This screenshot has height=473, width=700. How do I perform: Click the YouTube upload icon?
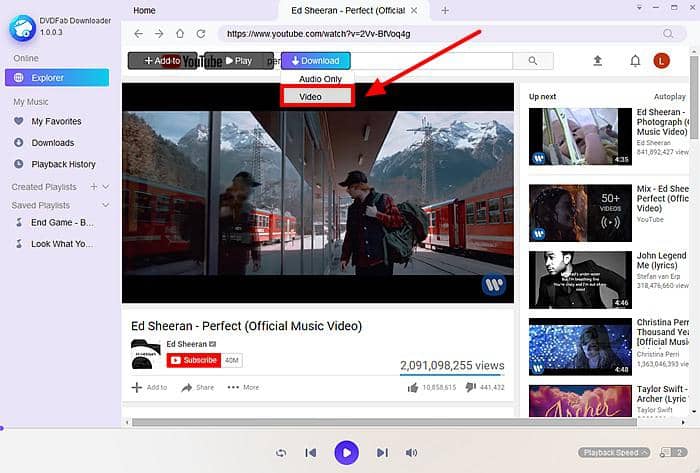(598, 61)
